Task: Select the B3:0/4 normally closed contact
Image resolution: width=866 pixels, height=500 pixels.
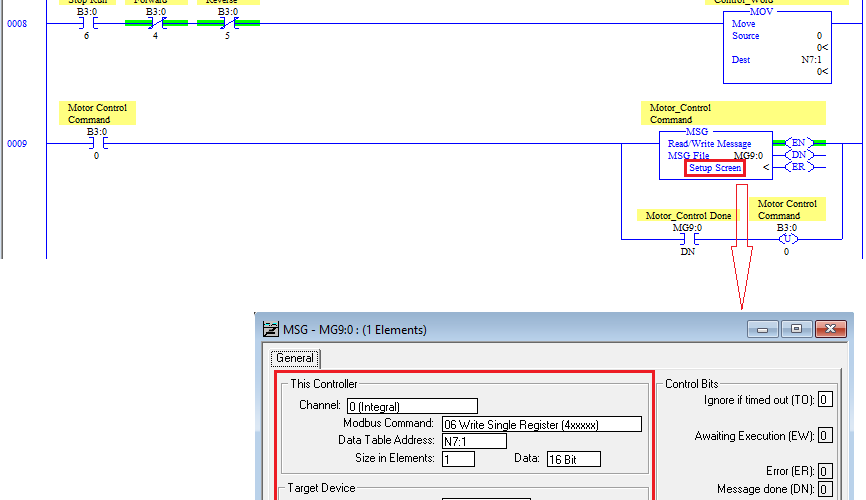Action: (x=156, y=23)
